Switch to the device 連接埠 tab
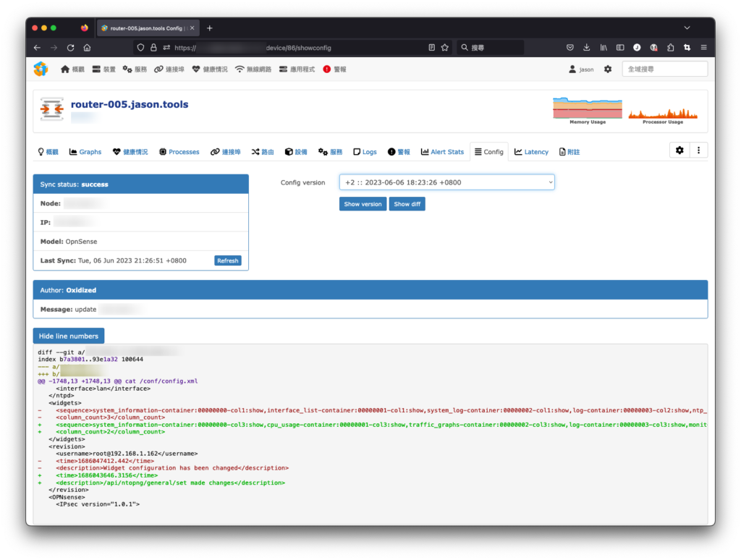The image size is (741, 560). click(x=226, y=152)
